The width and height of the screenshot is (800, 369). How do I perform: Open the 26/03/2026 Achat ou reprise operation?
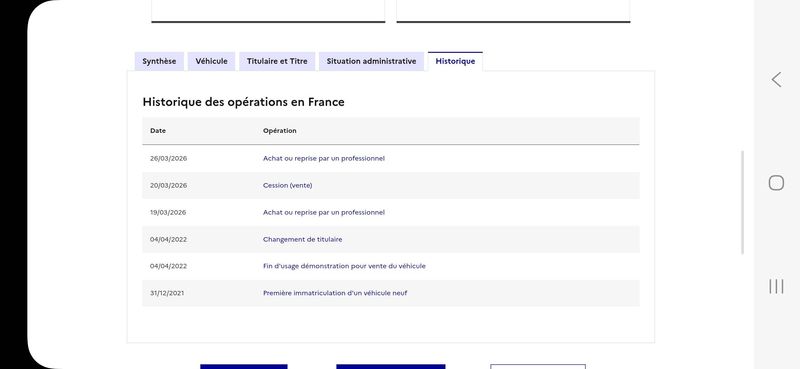[x=323, y=158]
